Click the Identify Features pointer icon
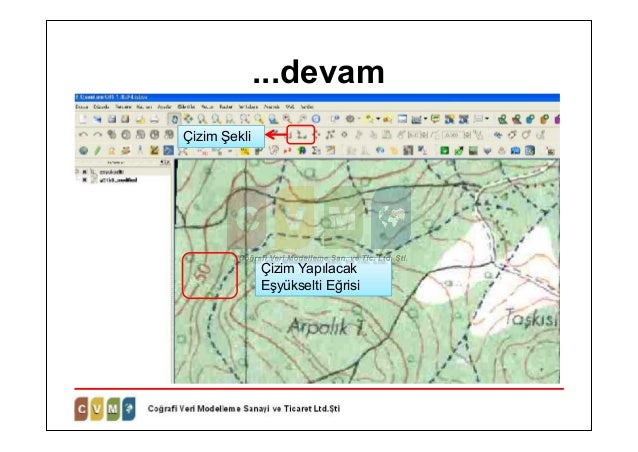The width and height of the screenshot is (638, 452). click(335, 119)
